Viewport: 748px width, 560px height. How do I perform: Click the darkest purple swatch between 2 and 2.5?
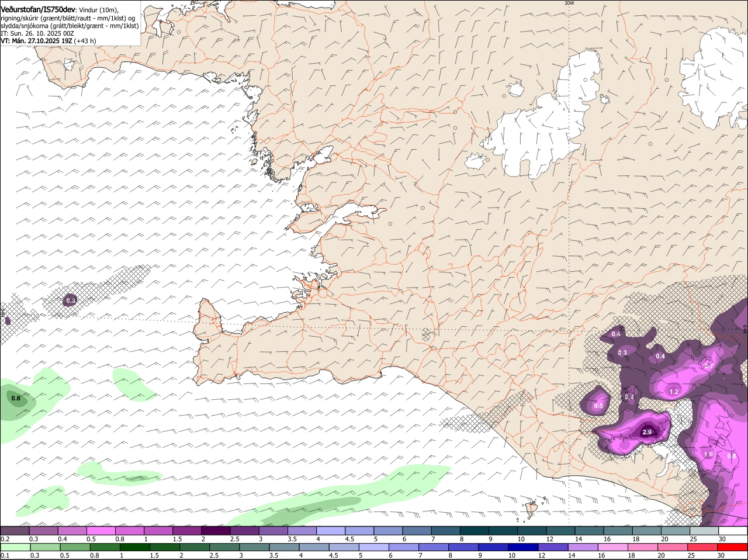coord(216,531)
